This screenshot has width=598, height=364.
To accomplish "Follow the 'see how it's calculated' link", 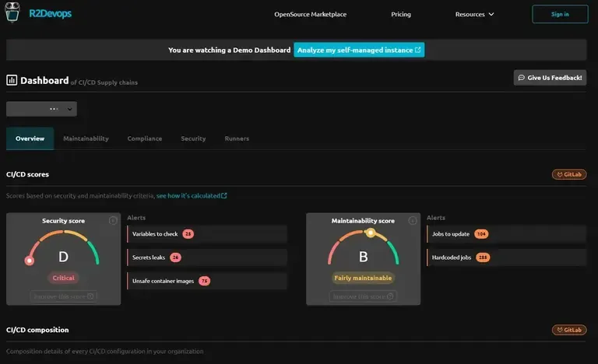I will 192,196.
